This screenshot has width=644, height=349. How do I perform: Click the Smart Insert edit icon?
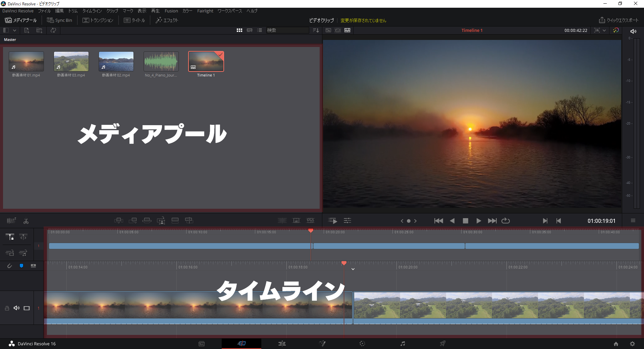[x=119, y=220]
